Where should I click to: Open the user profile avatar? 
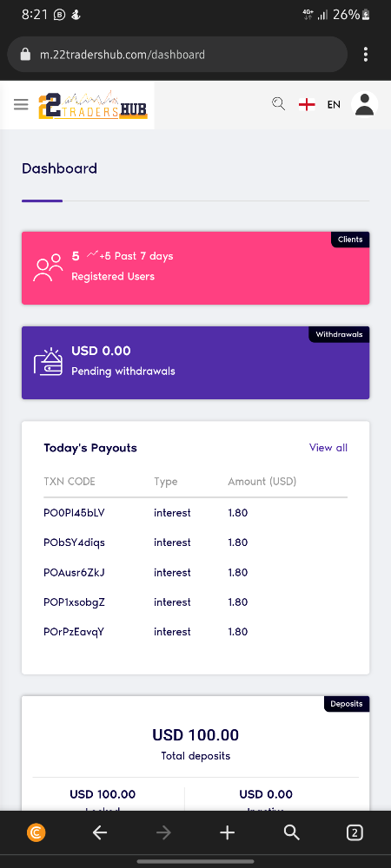(364, 104)
